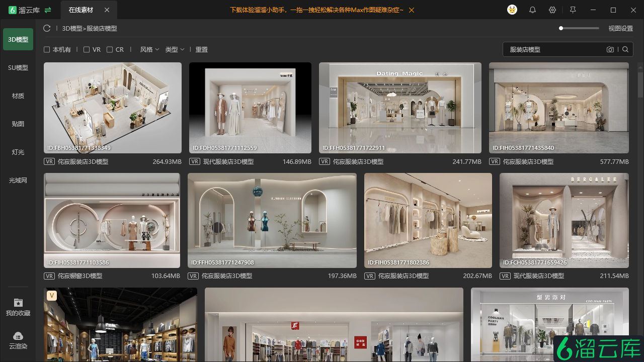Click file size 241.77MB
Screen dimensions: 644x362
coord(467,162)
